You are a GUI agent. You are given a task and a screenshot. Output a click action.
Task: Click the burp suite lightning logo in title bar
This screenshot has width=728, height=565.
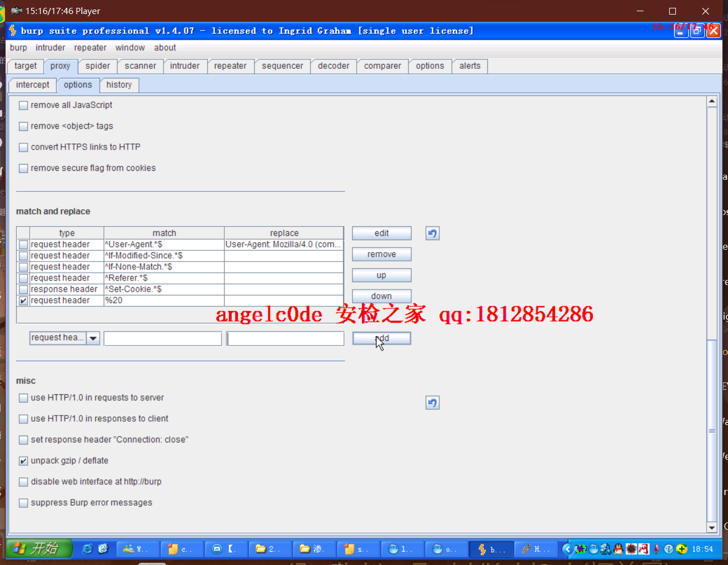[13, 30]
